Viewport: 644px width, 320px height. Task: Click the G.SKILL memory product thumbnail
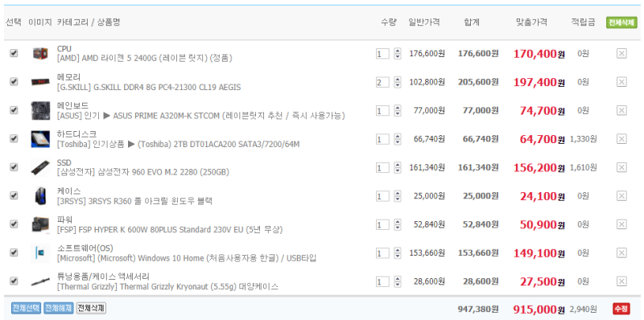tap(40, 82)
